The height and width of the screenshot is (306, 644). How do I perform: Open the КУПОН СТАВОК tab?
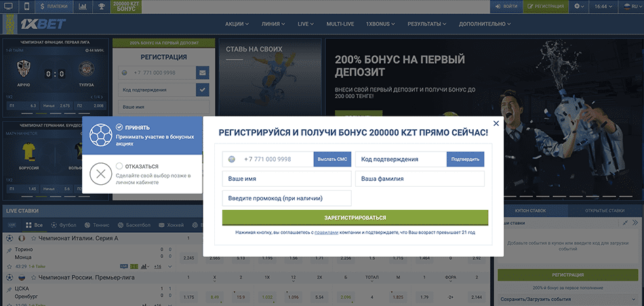click(x=530, y=211)
